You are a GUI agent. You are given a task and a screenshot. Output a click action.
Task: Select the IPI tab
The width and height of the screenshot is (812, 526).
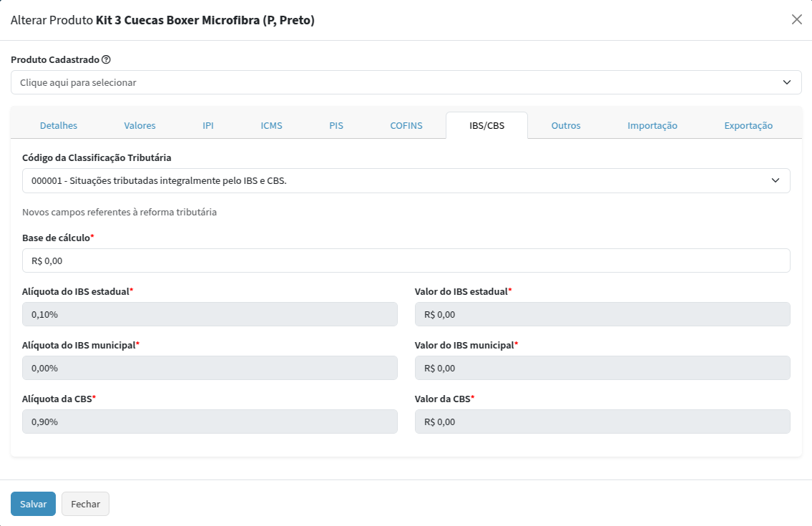tap(208, 125)
